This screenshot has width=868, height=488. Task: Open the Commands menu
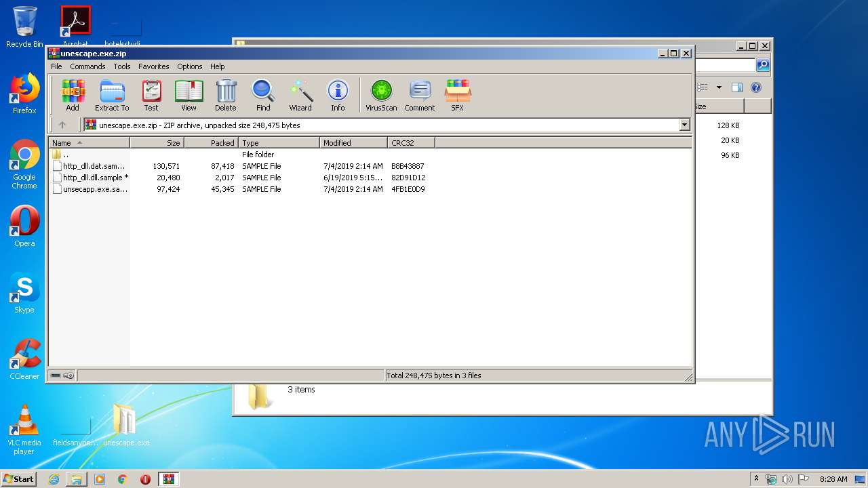coord(87,66)
